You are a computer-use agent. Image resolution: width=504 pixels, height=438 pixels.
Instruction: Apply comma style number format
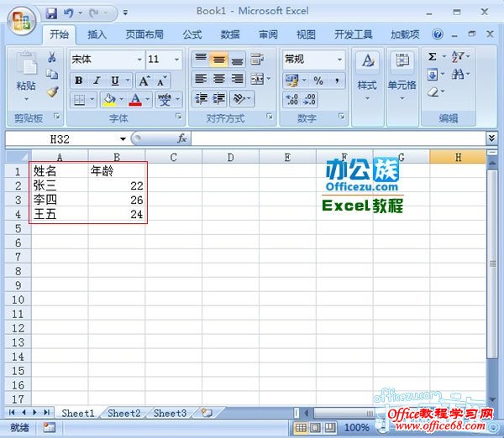tap(337, 81)
